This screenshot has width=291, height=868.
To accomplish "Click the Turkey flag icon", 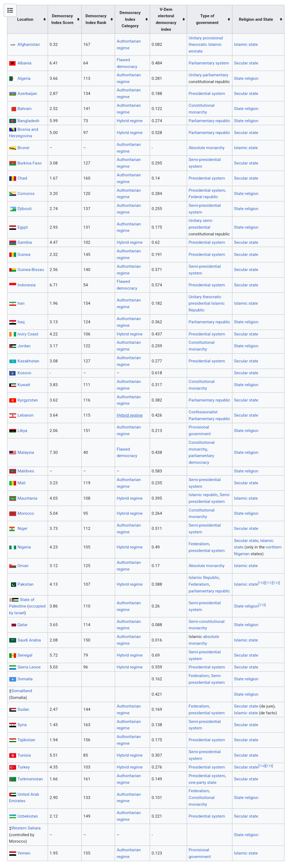I will pos(12,767).
